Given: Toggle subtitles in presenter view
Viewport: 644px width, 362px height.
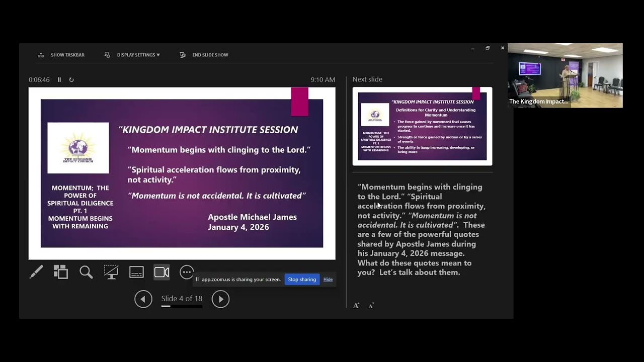Looking at the screenshot, I should click(x=136, y=272).
